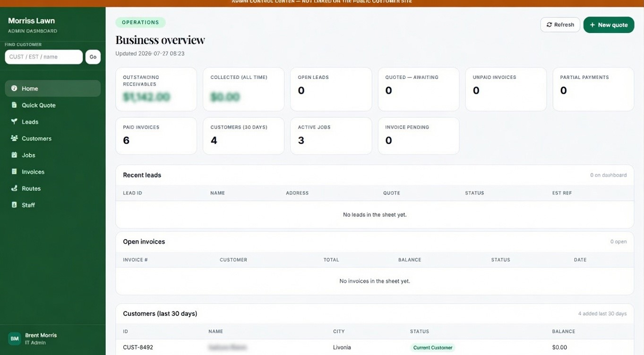
Task: Click the Leads sprout icon
Action: coord(14,121)
